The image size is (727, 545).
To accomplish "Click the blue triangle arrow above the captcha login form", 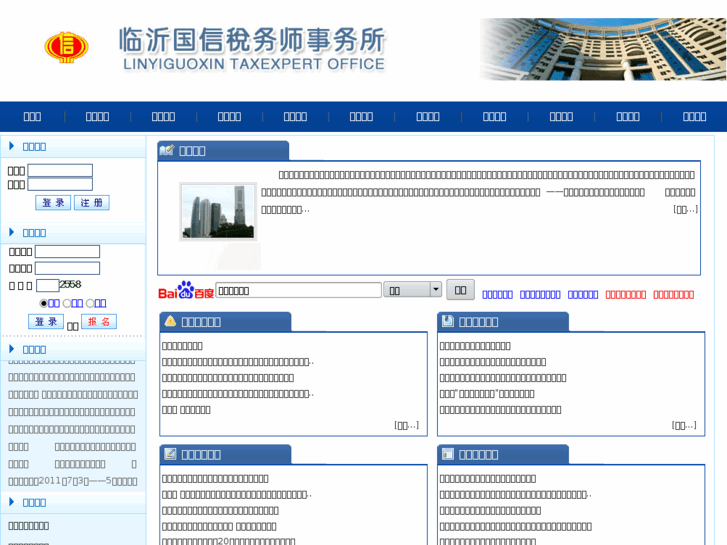I will tap(12, 232).
